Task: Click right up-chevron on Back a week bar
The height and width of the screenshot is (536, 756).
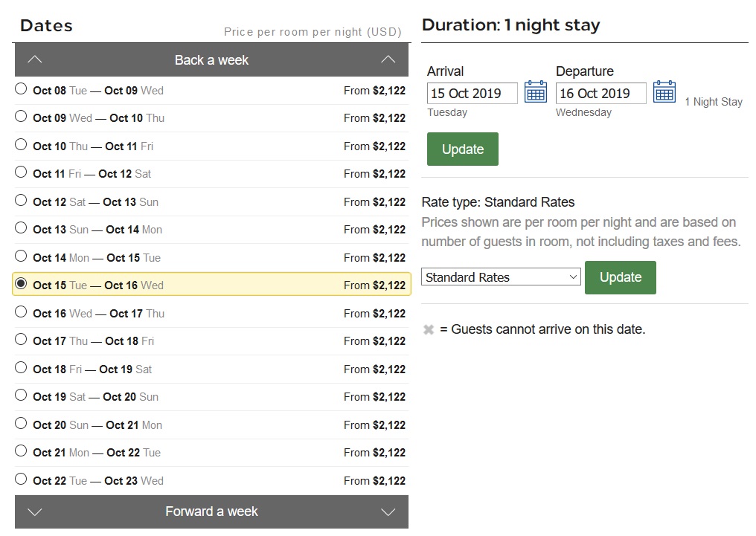Action: (x=388, y=59)
